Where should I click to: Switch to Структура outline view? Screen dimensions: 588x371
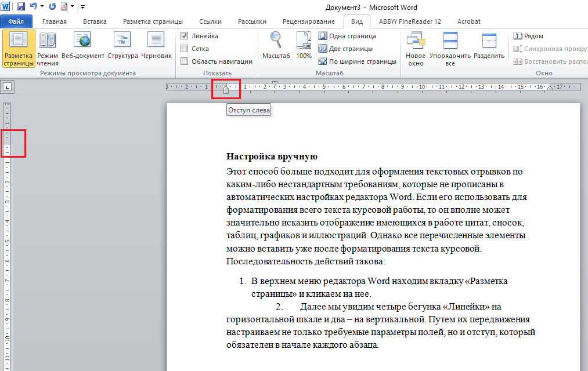click(x=122, y=46)
